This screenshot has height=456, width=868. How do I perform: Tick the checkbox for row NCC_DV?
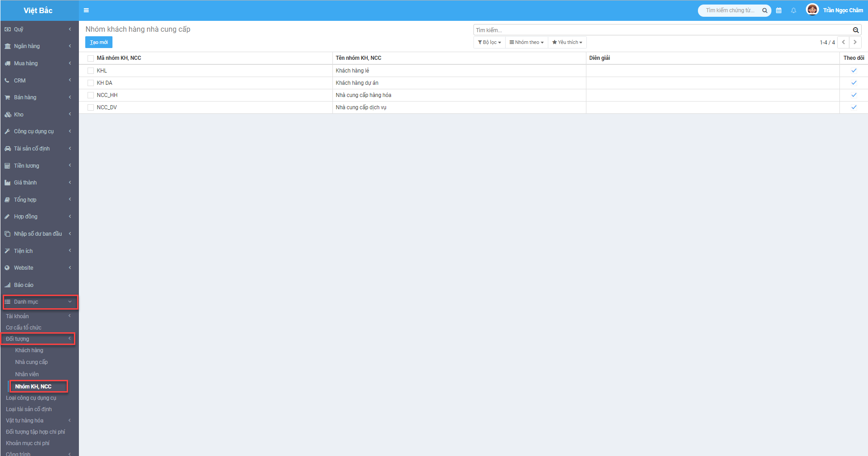[x=91, y=107]
